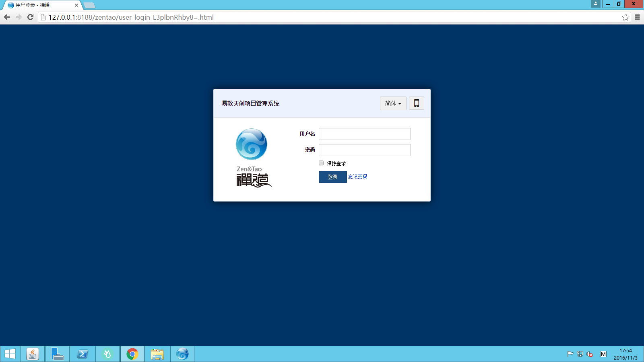Click the page info icon before the URL
The width and height of the screenshot is (644, 362).
(x=43, y=17)
